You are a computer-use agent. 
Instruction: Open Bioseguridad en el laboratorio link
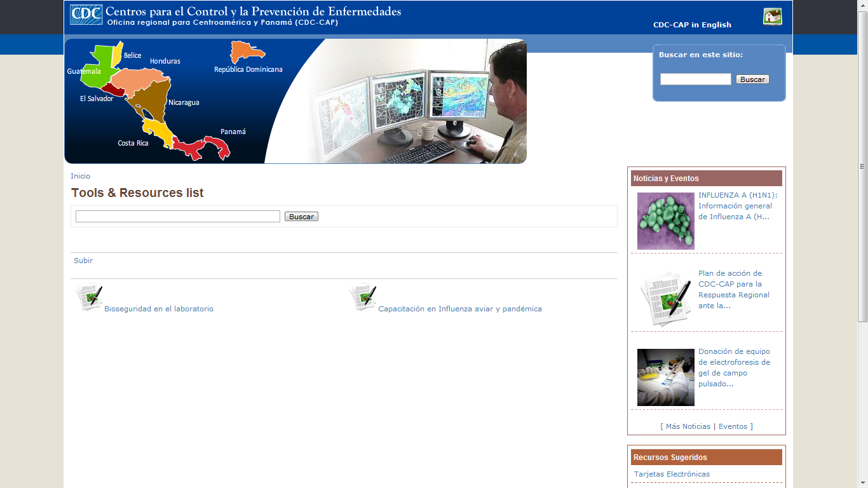[x=159, y=309]
